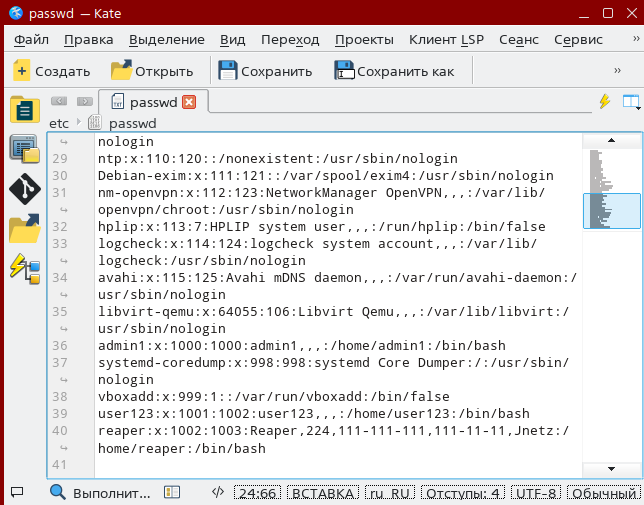The height and width of the screenshot is (505, 644).
Task: Click the quick open lightning icon
Action: (x=605, y=101)
